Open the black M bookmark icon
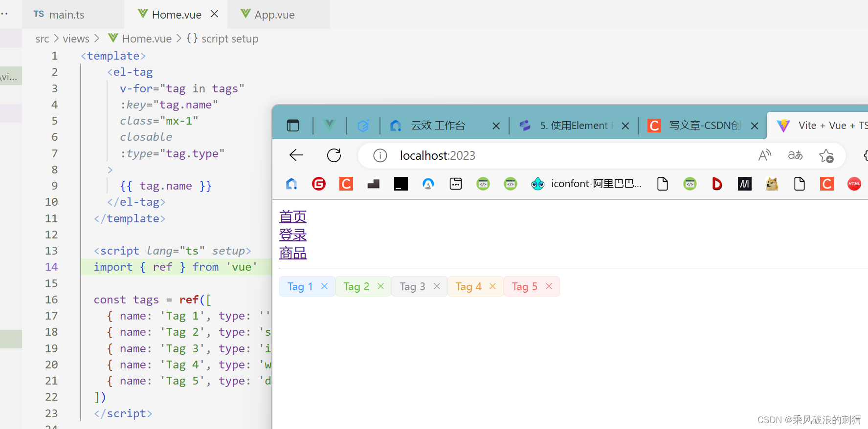Image resolution: width=868 pixels, height=429 pixels. pyautogui.click(x=745, y=184)
